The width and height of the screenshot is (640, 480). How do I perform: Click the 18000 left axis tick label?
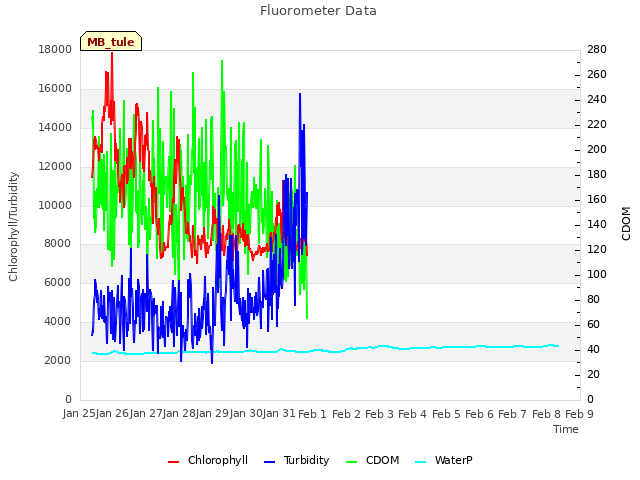pyautogui.click(x=55, y=49)
